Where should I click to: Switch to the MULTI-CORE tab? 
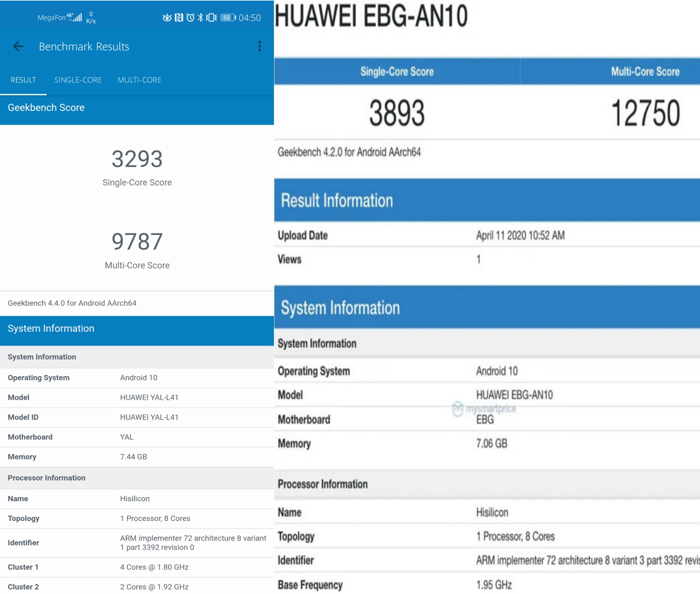[x=139, y=80]
